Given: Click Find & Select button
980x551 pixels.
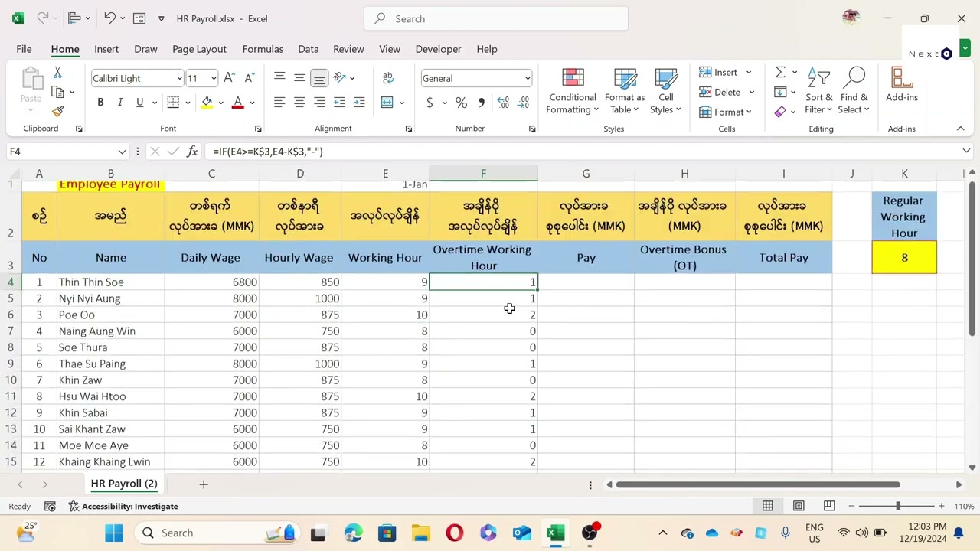Looking at the screenshot, I should pyautogui.click(x=854, y=92).
